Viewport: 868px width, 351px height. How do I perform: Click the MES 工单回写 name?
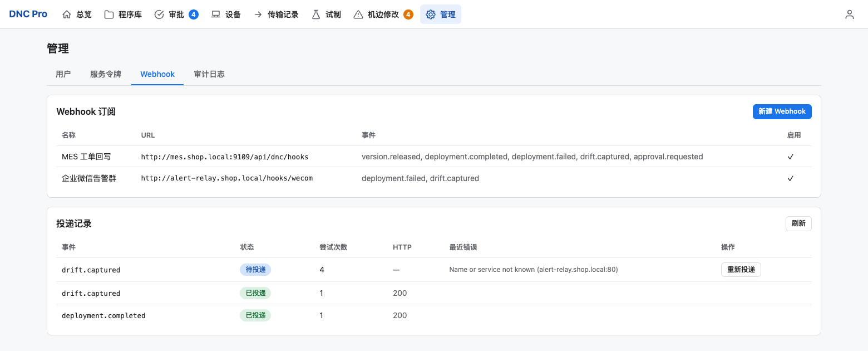[86, 157]
